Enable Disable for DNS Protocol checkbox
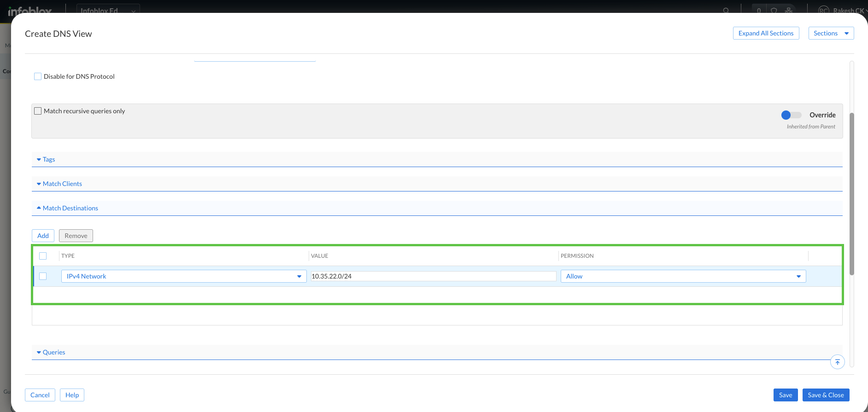This screenshot has width=868, height=412. 38,76
